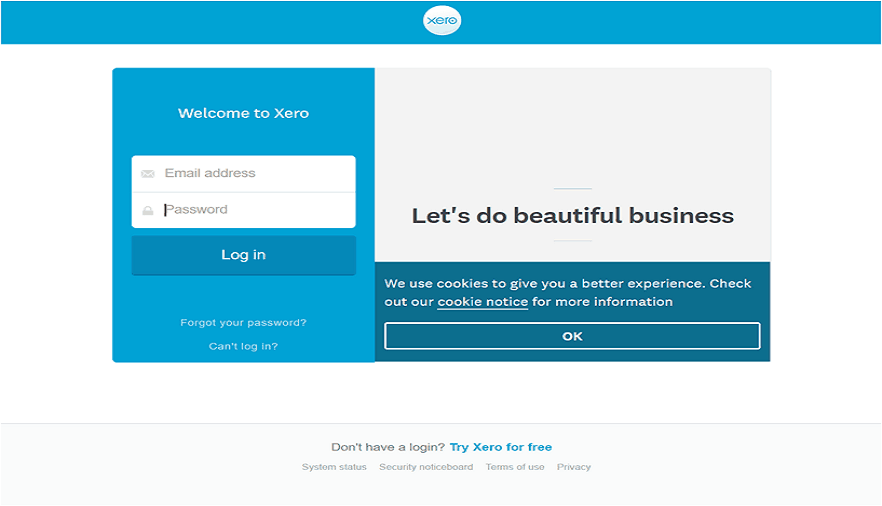Click the envelope icon in email field
Viewport: 882px width, 506px height.
[148, 174]
